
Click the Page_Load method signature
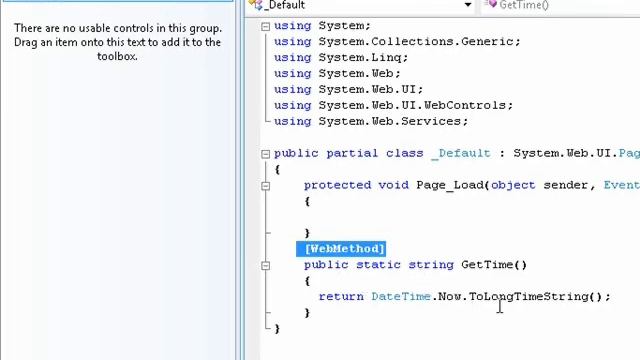pos(472,185)
